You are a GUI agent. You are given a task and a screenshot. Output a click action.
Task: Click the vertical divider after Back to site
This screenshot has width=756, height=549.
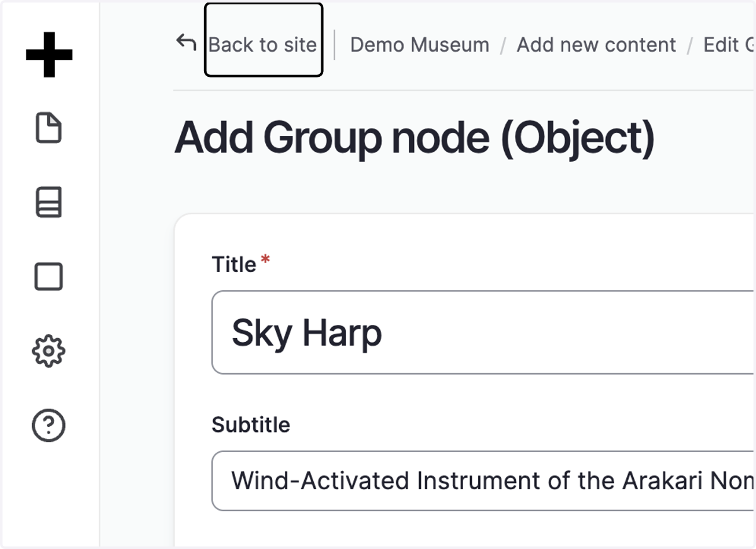click(x=335, y=45)
